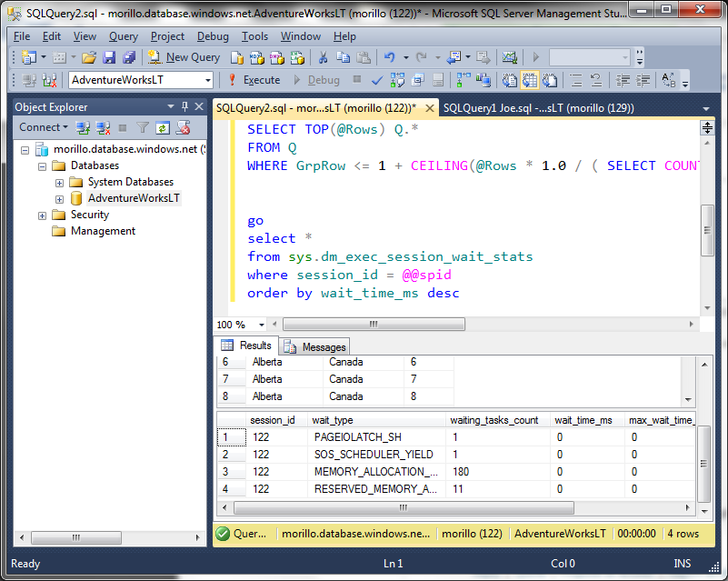Switch to the SQLQuery1 Joe.sql tab
This screenshot has height=581, width=728.
539,108
